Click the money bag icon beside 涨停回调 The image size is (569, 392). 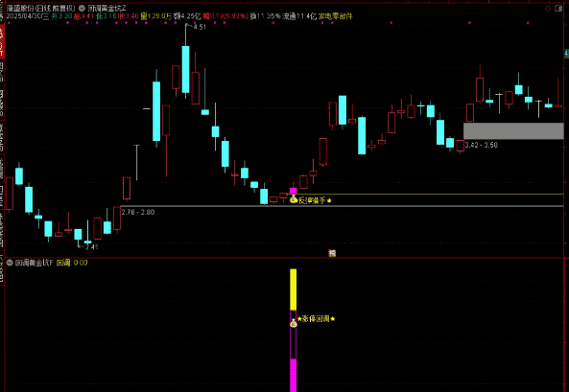(294, 323)
